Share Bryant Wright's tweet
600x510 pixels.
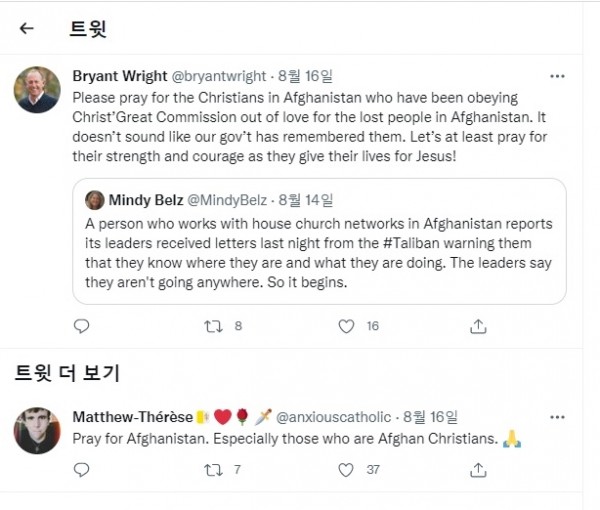click(x=478, y=325)
